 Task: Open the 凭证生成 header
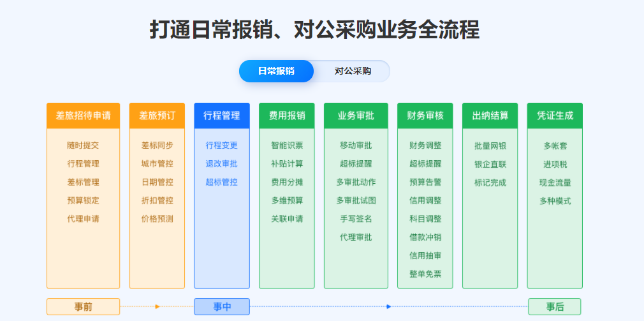pos(555,116)
